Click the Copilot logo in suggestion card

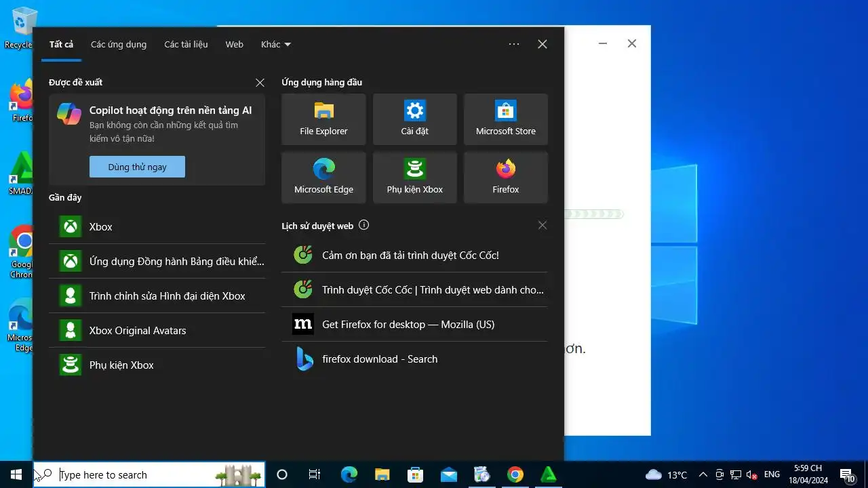[69, 114]
